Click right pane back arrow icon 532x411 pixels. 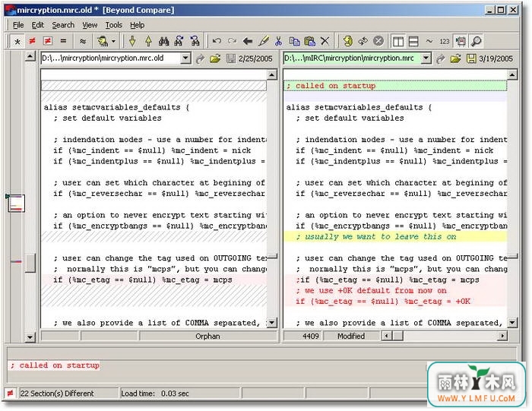[440, 58]
